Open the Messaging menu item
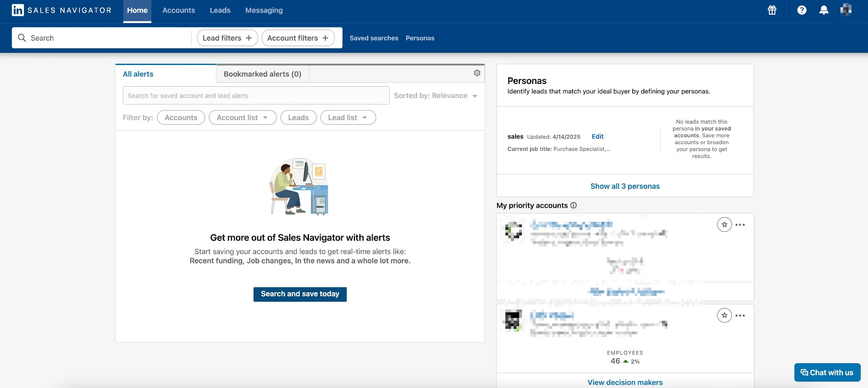 pos(264,10)
